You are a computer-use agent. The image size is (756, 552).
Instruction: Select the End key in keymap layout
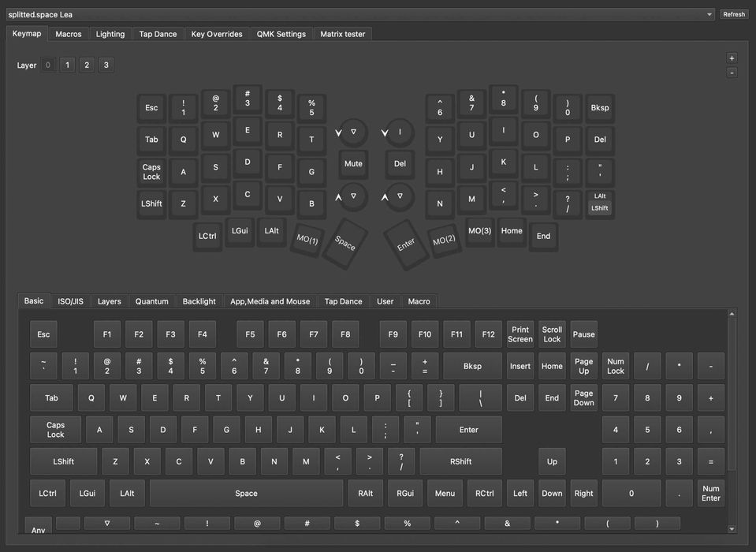click(x=543, y=237)
